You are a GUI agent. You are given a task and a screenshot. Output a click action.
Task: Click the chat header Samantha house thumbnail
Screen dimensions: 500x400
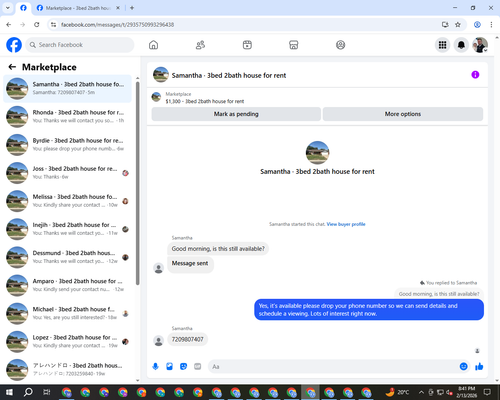click(x=161, y=75)
